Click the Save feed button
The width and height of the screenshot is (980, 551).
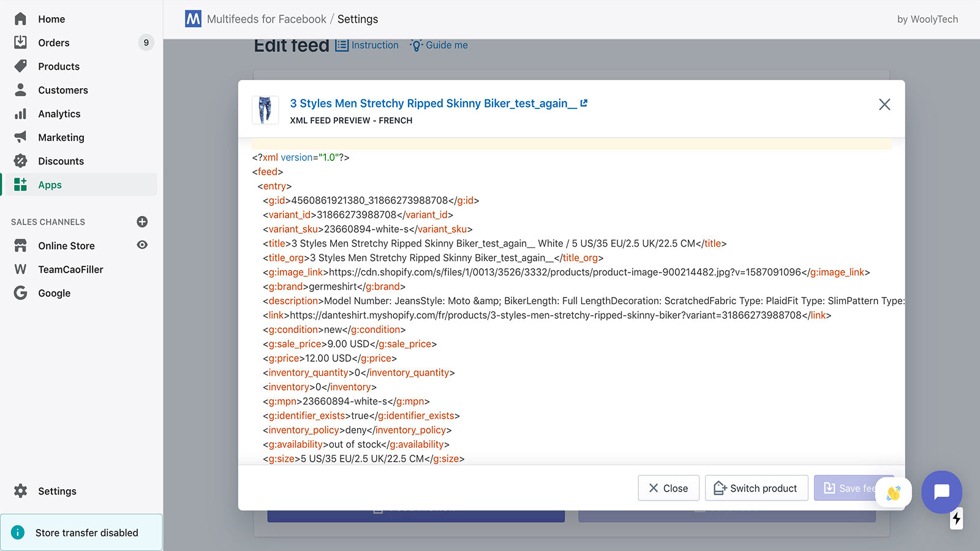coord(854,488)
